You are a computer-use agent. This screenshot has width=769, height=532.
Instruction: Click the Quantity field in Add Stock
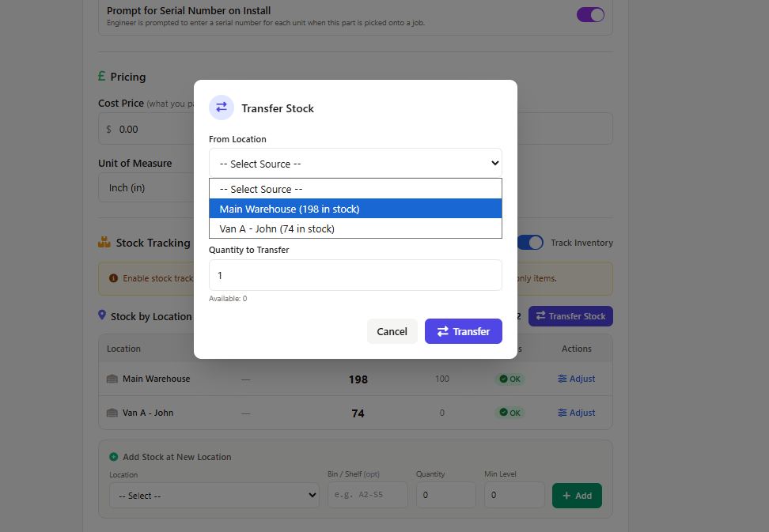pyautogui.click(x=445, y=495)
